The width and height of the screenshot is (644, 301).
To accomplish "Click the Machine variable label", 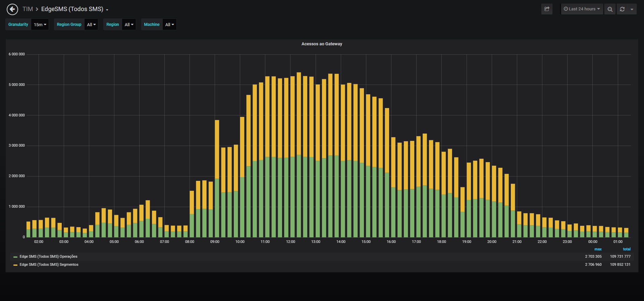I will click(152, 24).
